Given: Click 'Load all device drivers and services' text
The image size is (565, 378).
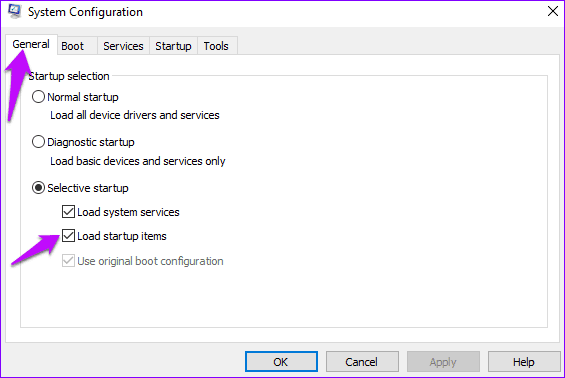Looking at the screenshot, I should [x=135, y=115].
